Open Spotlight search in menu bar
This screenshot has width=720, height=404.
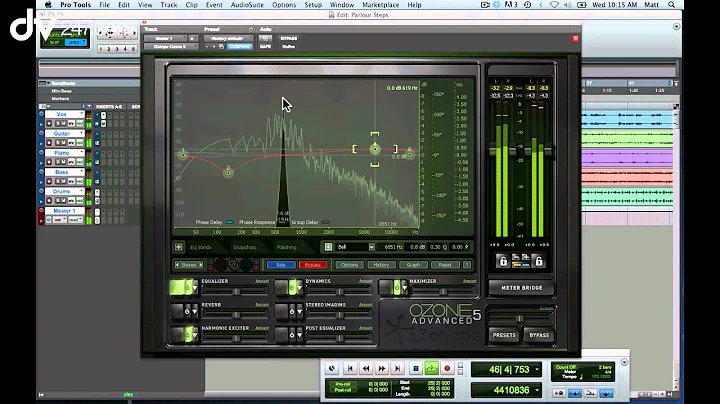(x=671, y=5)
